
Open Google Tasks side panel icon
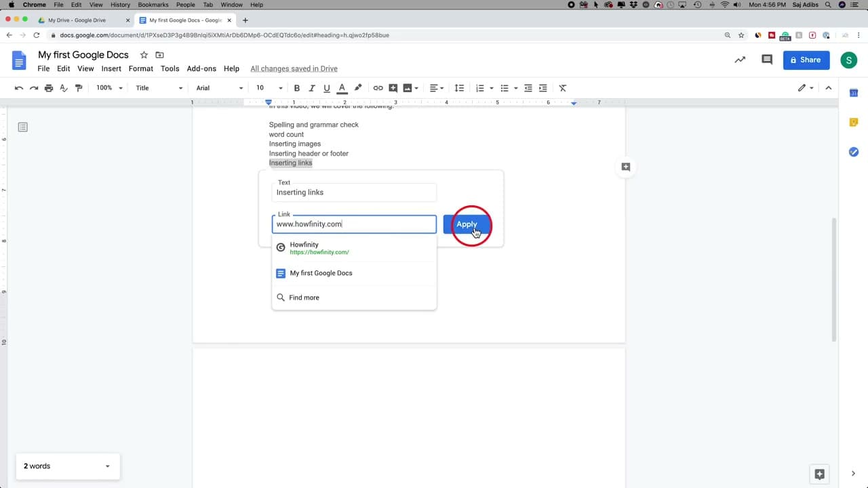pyautogui.click(x=854, y=152)
